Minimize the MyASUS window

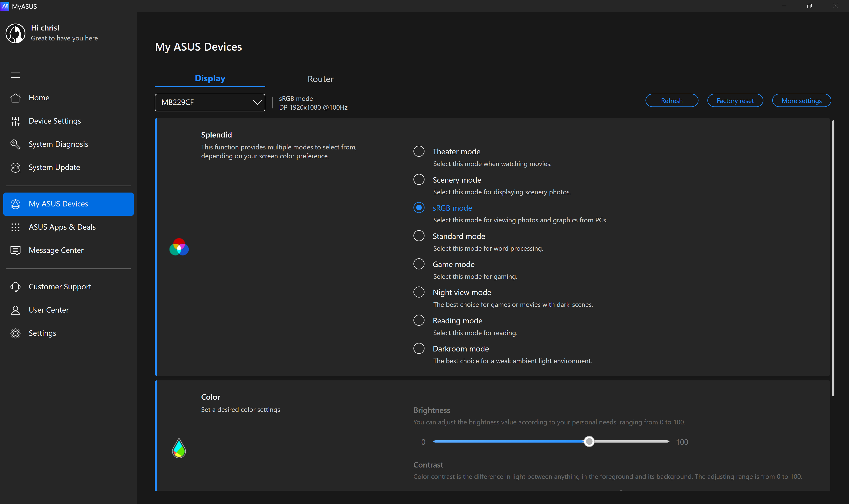tap(784, 6)
